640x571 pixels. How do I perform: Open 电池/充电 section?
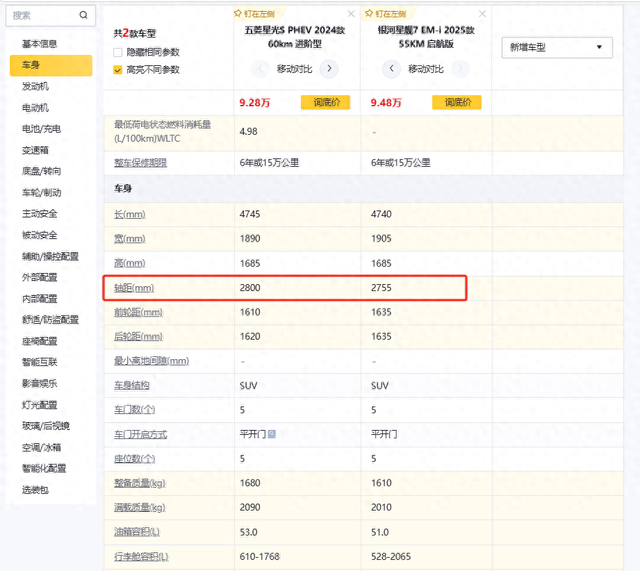point(41,129)
